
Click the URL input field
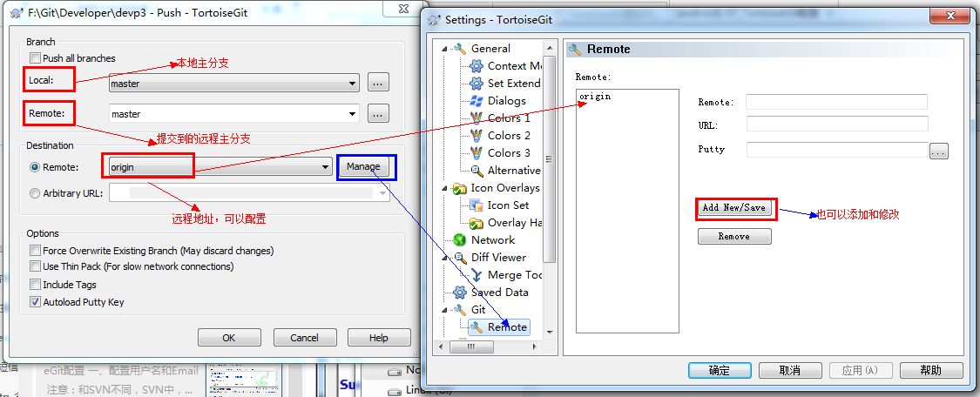[x=837, y=124]
